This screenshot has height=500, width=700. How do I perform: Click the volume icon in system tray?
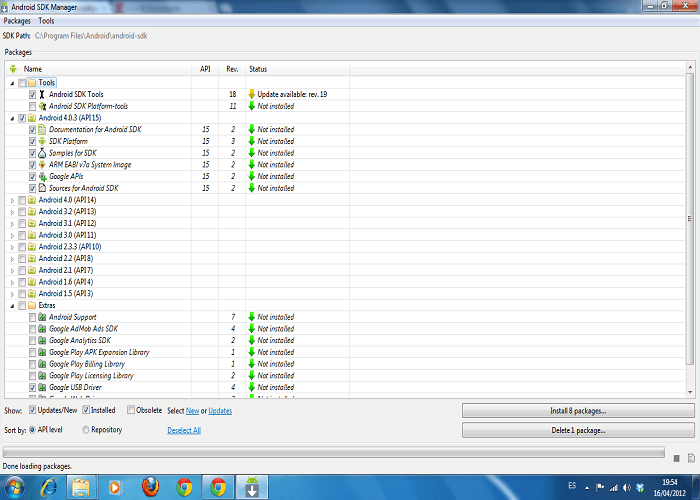[x=627, y=488]
